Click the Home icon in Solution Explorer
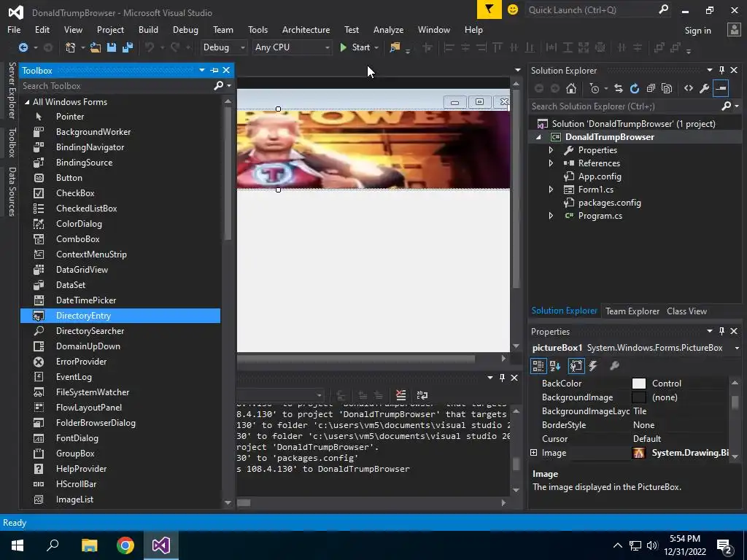The height and width of the screenshot is (560, 747). [x=571, y=88]
